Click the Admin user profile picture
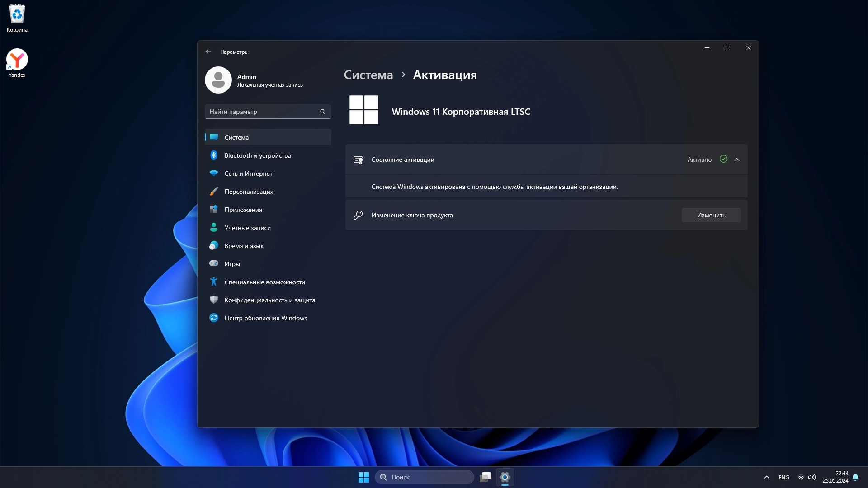 (218, 80)
